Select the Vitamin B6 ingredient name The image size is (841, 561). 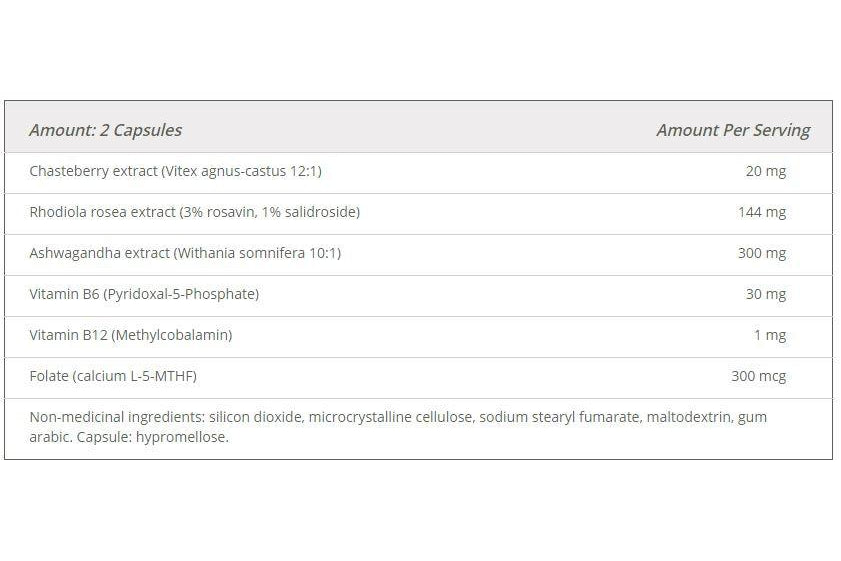pos(62,294)
